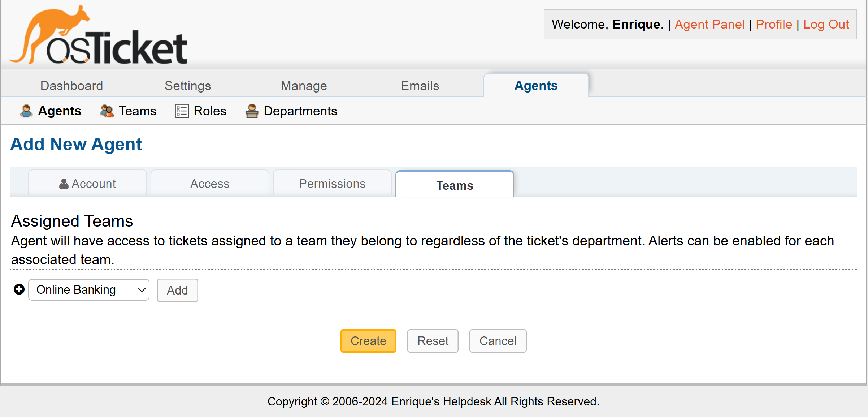Click the osTicket kangaroo logo
The height and width of the screenshot is (417, 868).
pos(99,35)
